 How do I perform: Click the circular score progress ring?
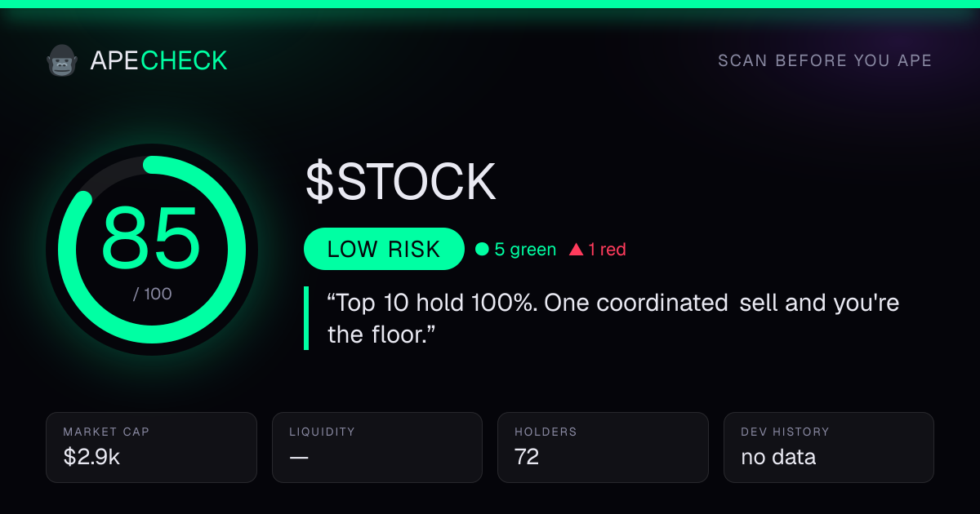coord(152,250)
